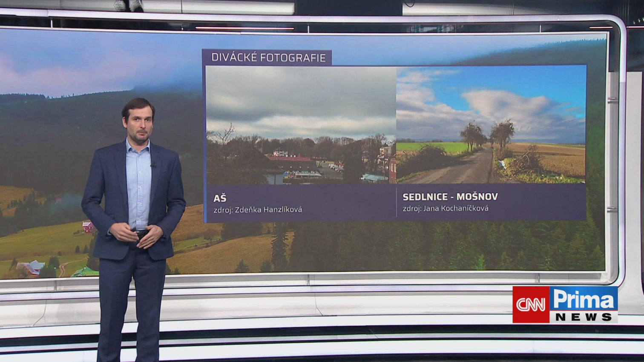Click the presenter's light blue shirt collar
The width and height of the screenshot is (644, 362).
tap(138, 147)
